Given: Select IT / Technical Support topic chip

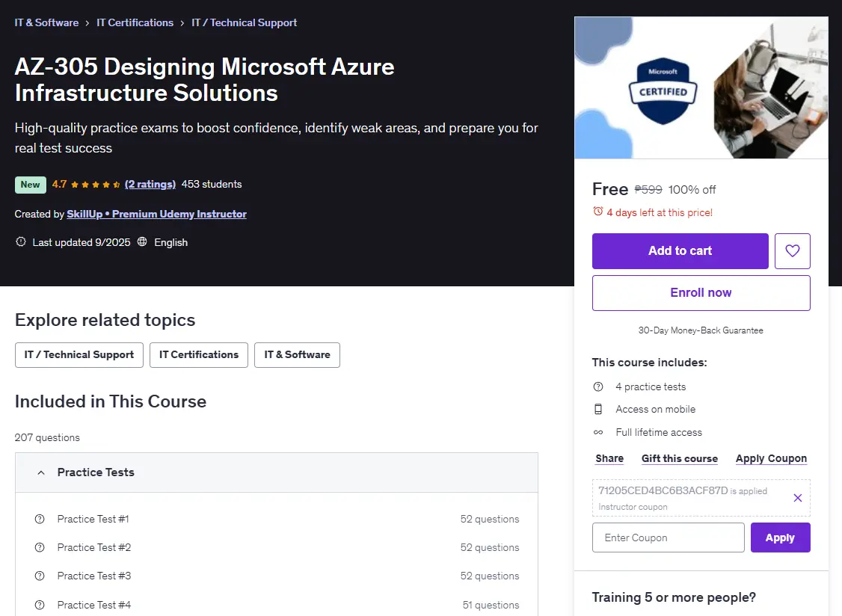Looking at the screenshot, I should click(x=79, y=355).
